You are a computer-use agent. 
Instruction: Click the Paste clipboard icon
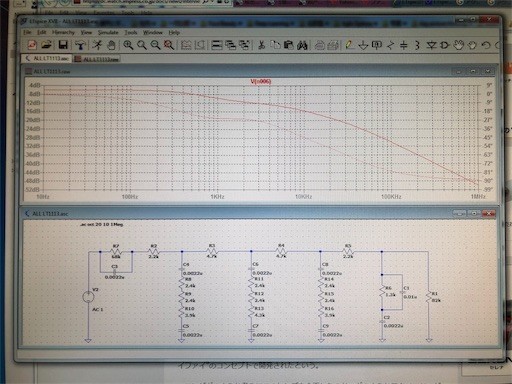[x=289, y=45]
